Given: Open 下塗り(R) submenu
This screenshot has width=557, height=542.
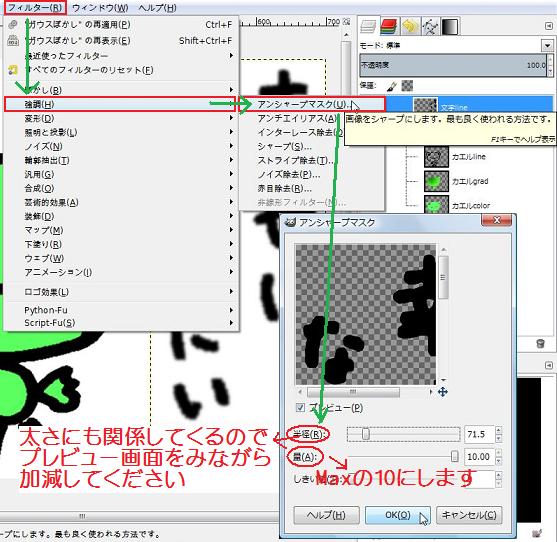Looking at the screenshot, I should tap(121, 244).
